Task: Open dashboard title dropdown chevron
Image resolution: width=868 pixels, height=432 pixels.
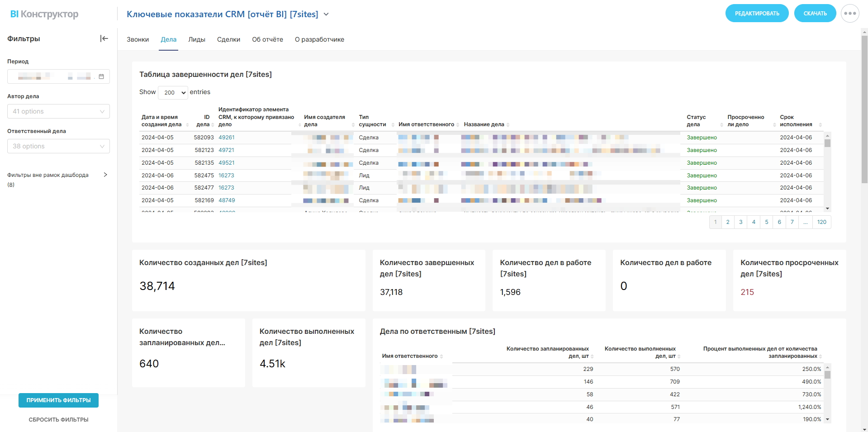Action: coord(326,14)
